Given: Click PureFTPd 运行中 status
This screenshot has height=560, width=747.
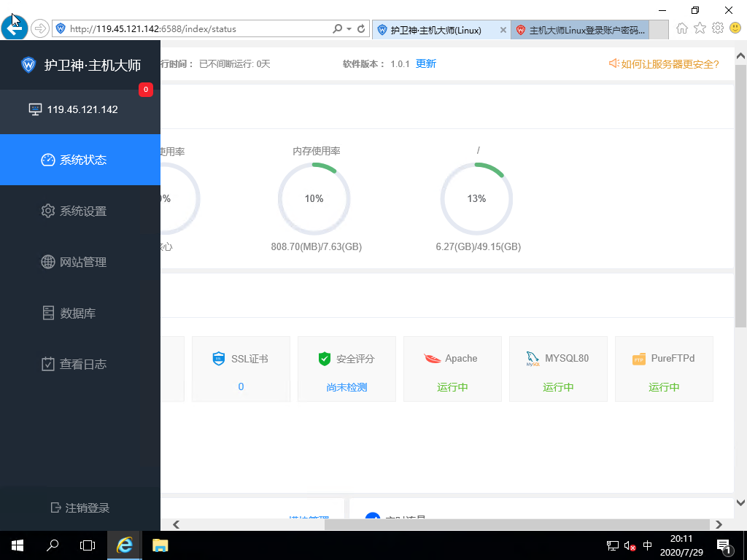Looking at the screenshot, I should 664,387.
